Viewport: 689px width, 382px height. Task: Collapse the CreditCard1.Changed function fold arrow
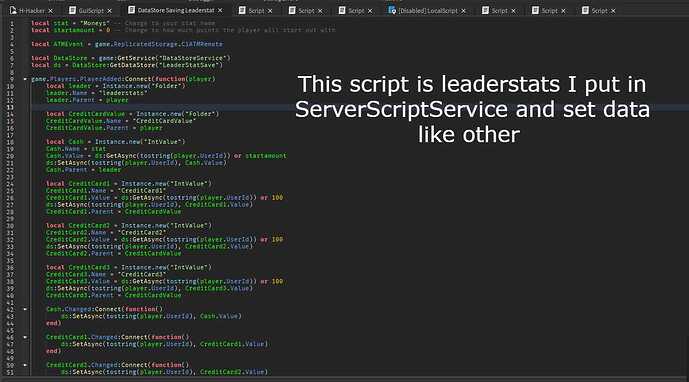25,337
